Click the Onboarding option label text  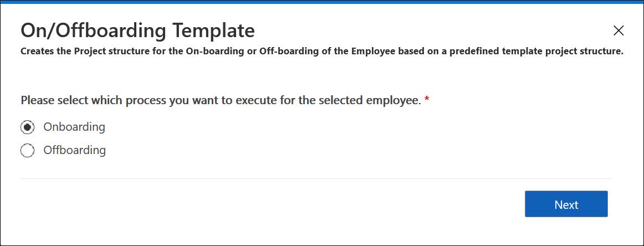(x=74, y=127)
